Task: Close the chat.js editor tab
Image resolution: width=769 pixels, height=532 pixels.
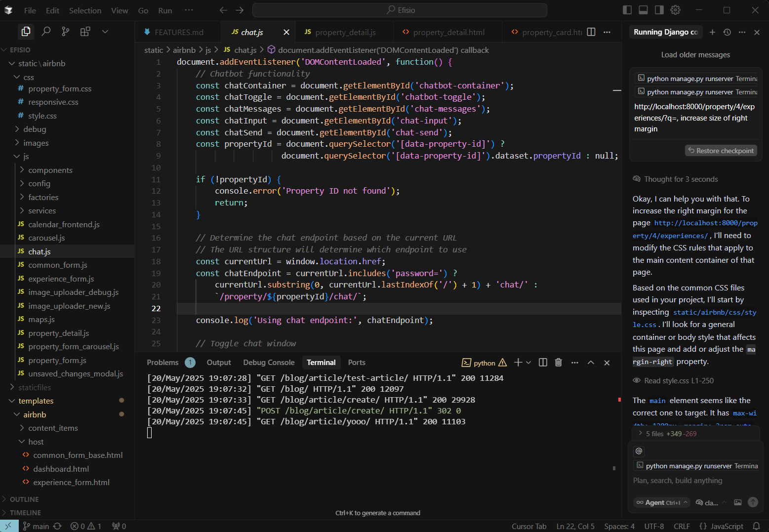Action: tap(286, 32)
